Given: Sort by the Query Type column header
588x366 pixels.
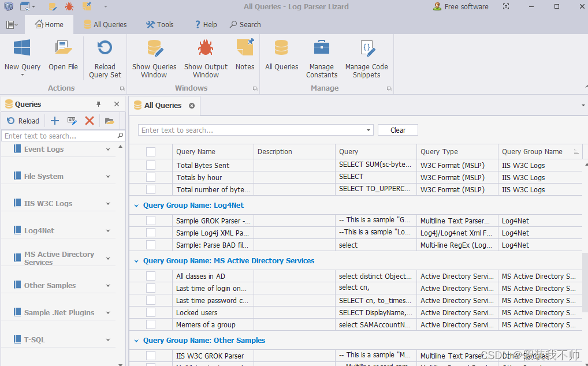Looking at the screenshot, I should click(457, 152).
